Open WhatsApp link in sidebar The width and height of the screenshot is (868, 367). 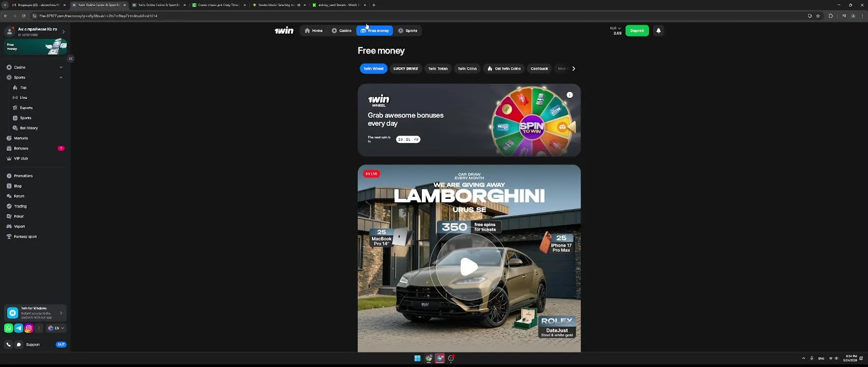tap(9, 328)
